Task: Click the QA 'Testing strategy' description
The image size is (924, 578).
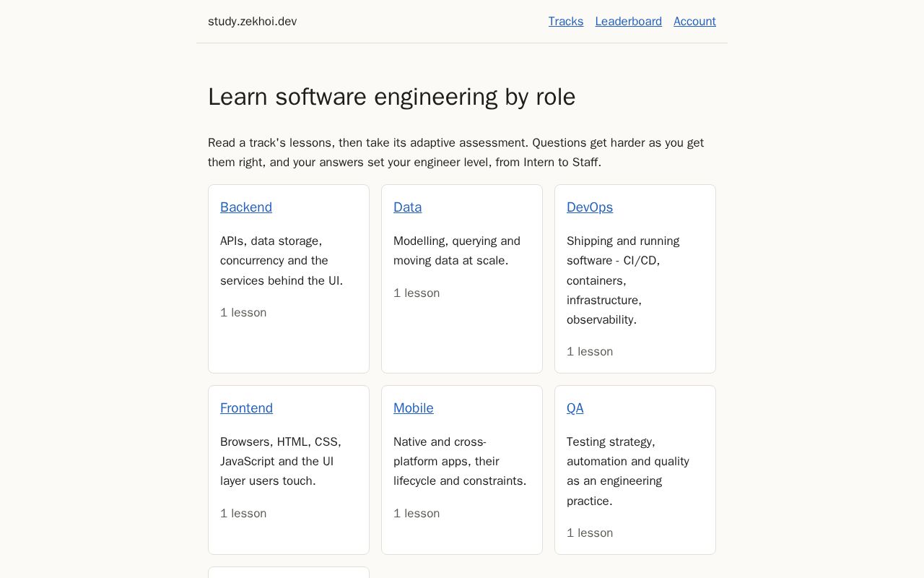Action: (628, 471)
